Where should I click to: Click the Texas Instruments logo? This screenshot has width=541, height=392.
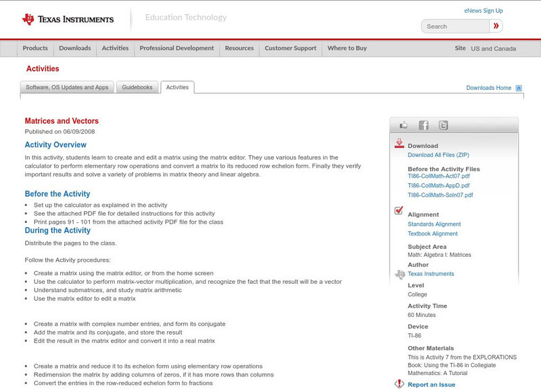coord(68,20)
